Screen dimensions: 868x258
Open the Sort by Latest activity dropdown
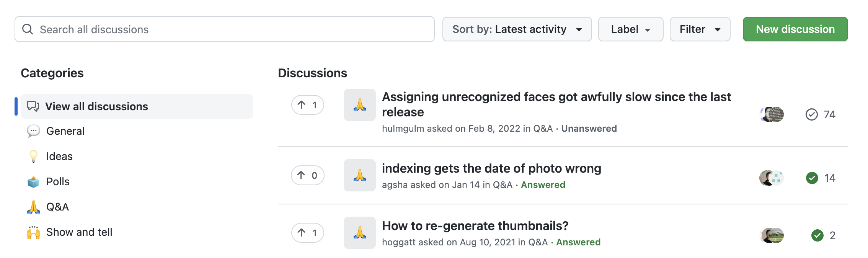tap(517, 29)
